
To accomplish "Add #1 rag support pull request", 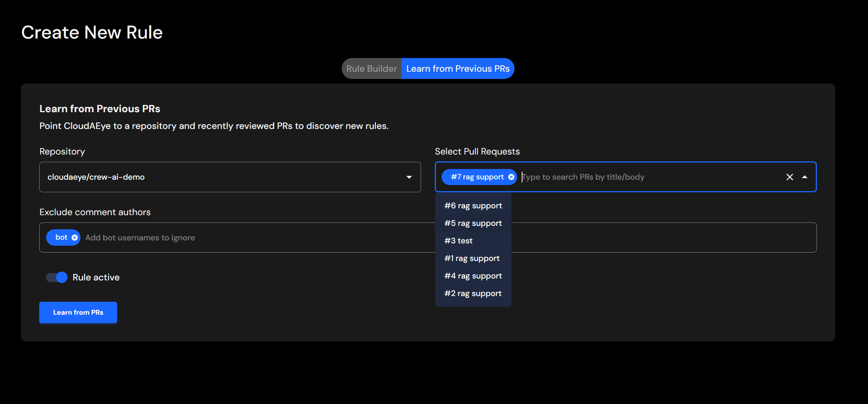I will (x=472, y=258).
